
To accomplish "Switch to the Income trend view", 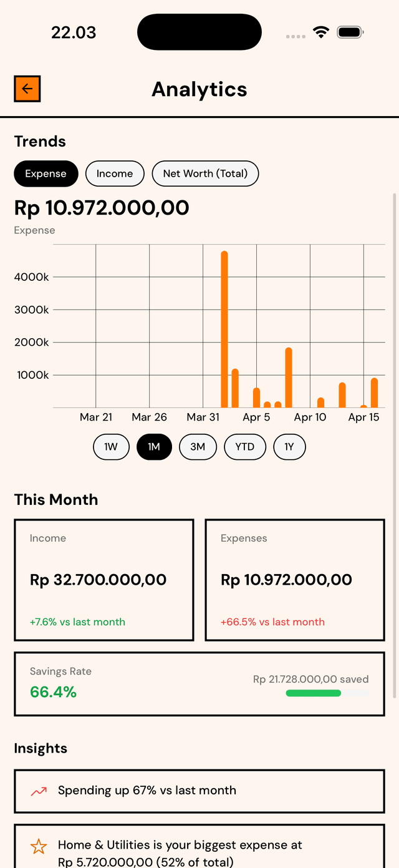I will point(115,173).
